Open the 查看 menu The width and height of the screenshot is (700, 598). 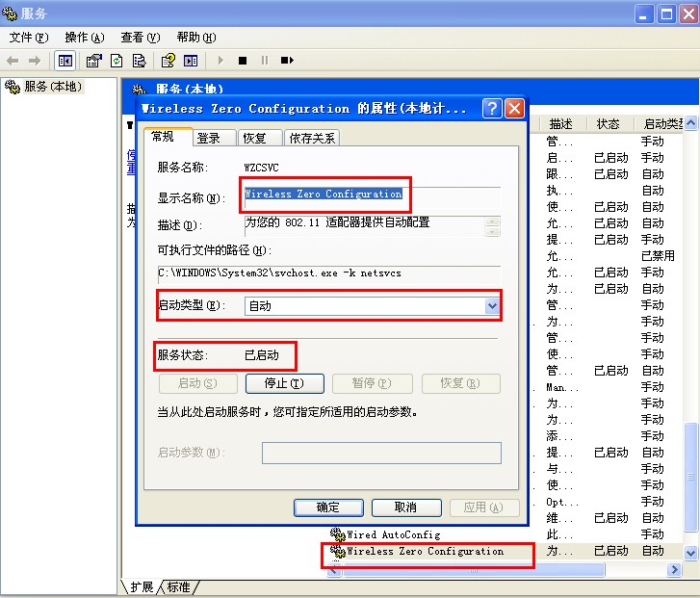[x=140, y=38]
